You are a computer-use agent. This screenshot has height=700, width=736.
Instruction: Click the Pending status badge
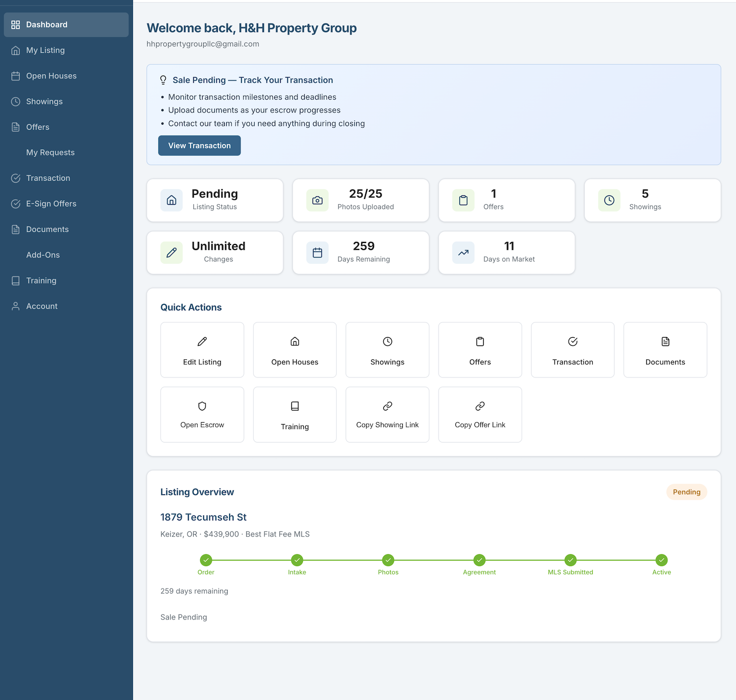coord(686,492)
